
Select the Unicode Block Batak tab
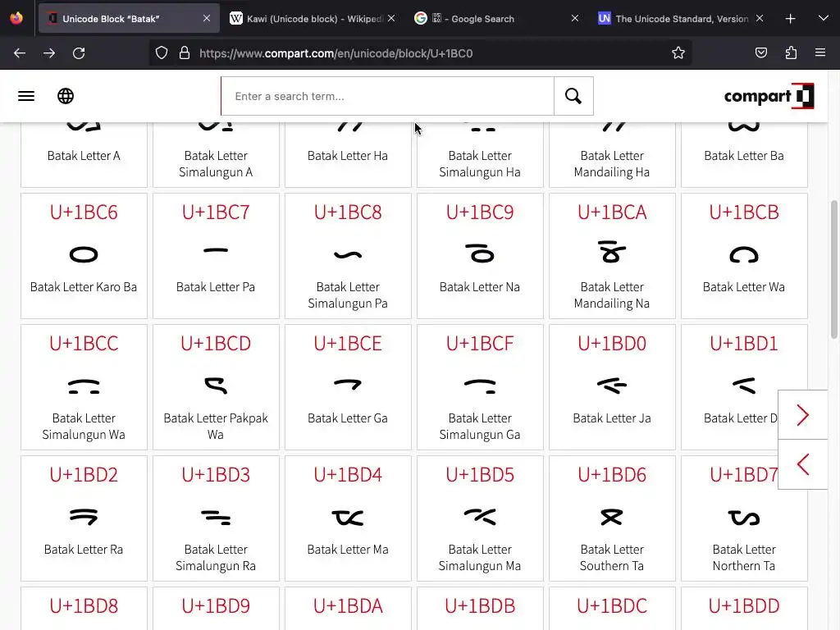(129, 18)
